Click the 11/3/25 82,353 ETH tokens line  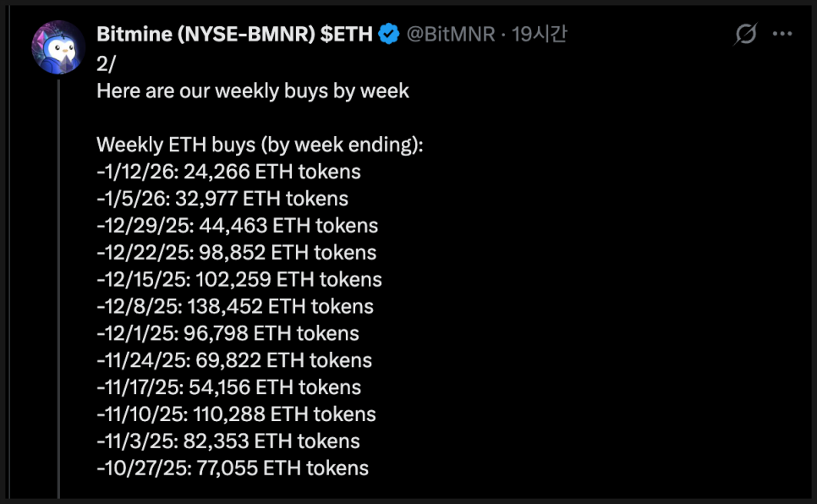click(x=228, y=441)
